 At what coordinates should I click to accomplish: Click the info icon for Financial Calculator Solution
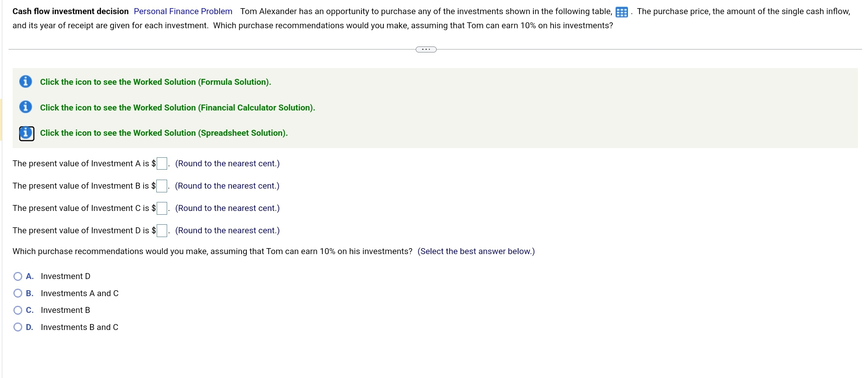pyautogui.click(x=25, y=107)
